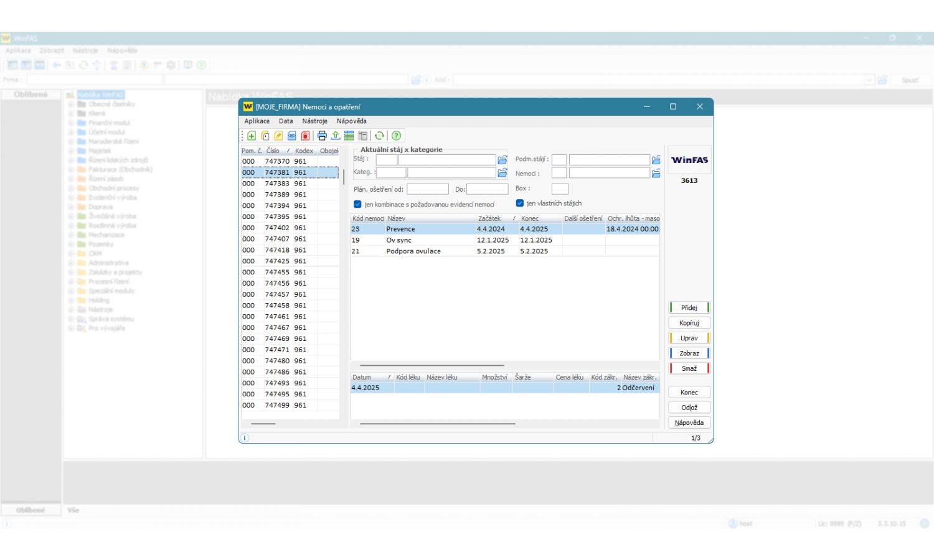Click the green plus add record icon
This screenshot has height=560, width=934.
click(252, 136)
